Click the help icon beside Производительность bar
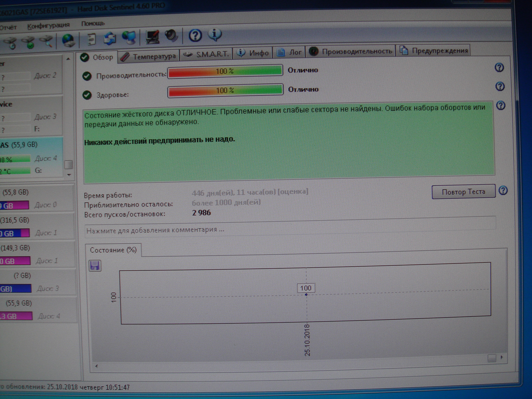This screenshot has width=532, height=399. 499,68
